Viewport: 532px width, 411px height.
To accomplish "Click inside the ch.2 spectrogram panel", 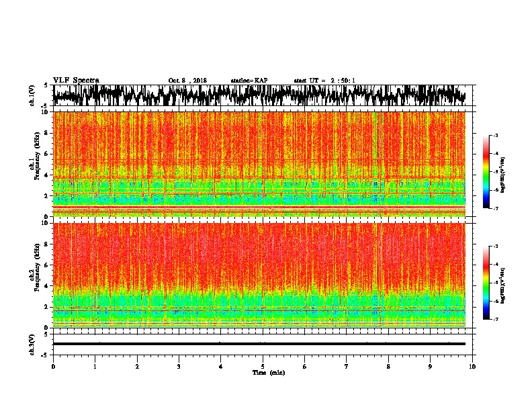I will (259, 275).
